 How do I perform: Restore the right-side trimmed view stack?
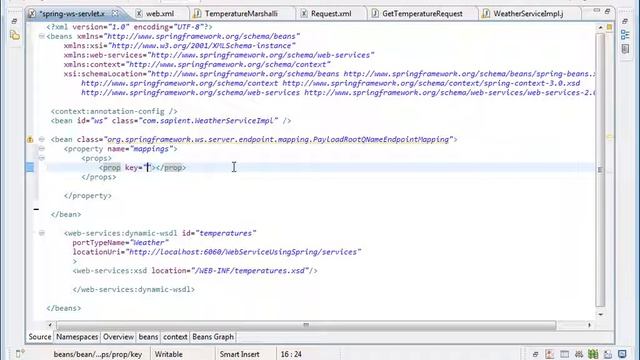coord(625,21)
